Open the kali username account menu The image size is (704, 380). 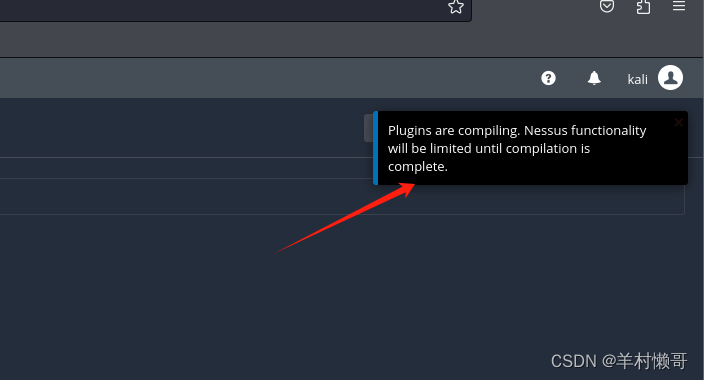638,80
